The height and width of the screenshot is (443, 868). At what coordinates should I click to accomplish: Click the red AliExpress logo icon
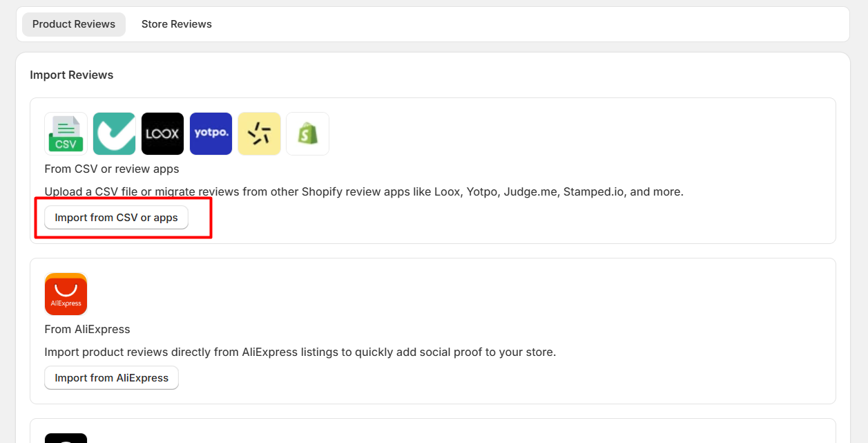pyautogui.click(x=66, y=294)
